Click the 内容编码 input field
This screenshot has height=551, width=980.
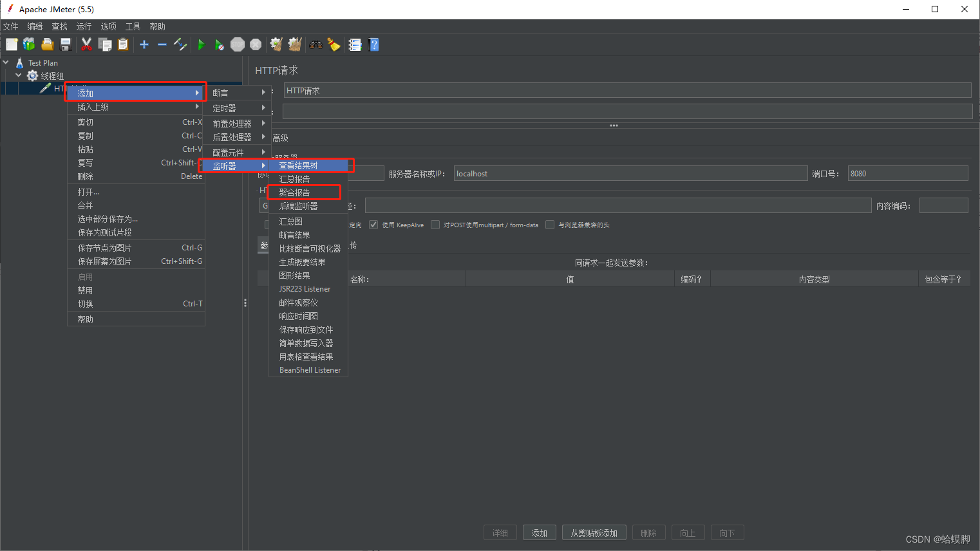click(943, 205)
